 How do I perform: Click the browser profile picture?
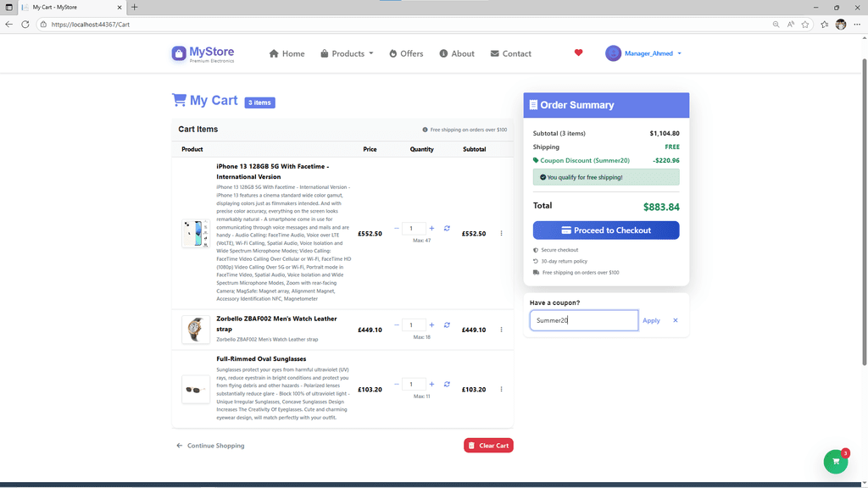point(841,25)
